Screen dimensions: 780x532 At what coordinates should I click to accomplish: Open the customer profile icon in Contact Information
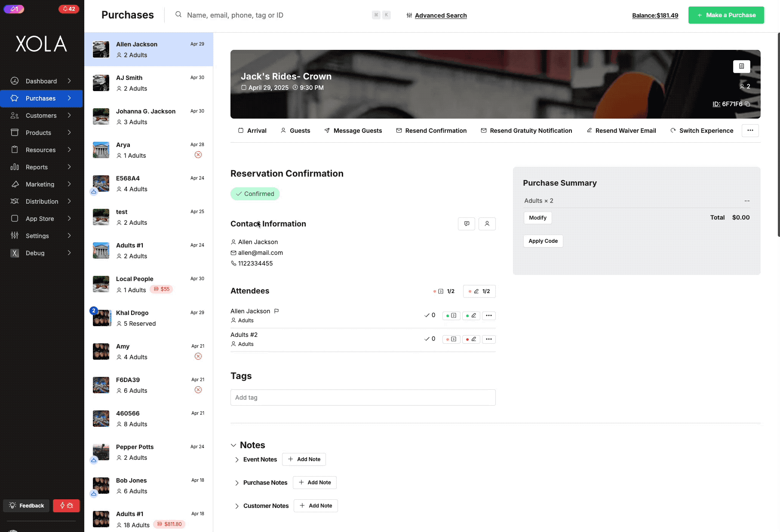pyautogui.click(x=487, y=224)
